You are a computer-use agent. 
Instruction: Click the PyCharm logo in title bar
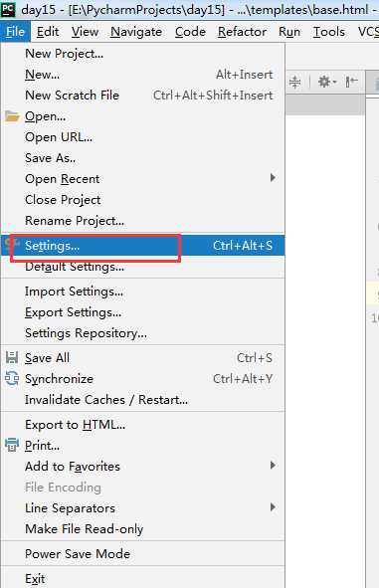coord(8,9)
